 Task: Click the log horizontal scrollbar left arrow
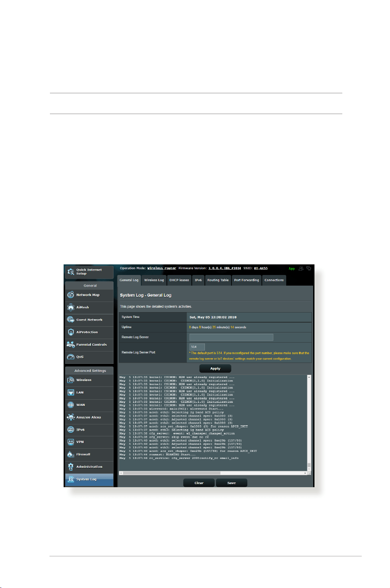[x=121, y=473]
